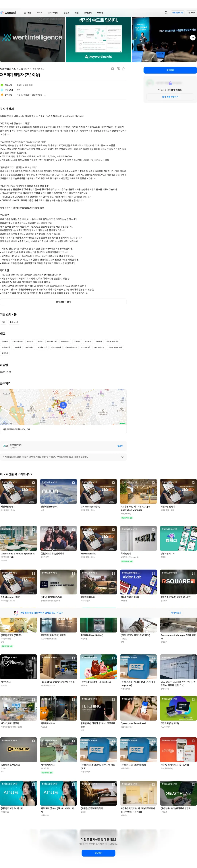Open the 프리랜서 navigation item
Viewport: 197px width, 868px height.
click(88, 13)
